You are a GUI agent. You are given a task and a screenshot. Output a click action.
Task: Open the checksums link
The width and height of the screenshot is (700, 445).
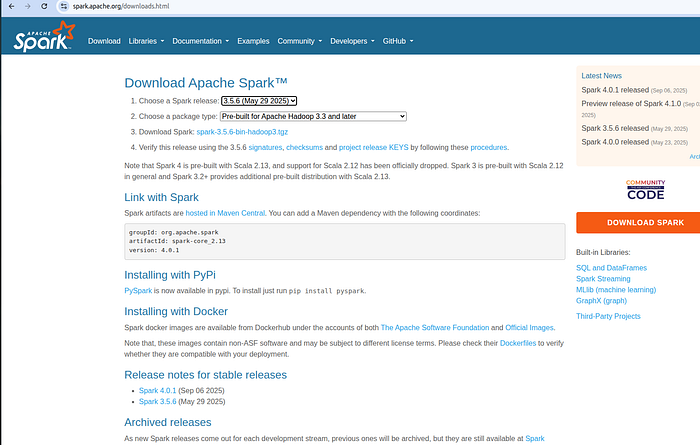pos(304,147)
